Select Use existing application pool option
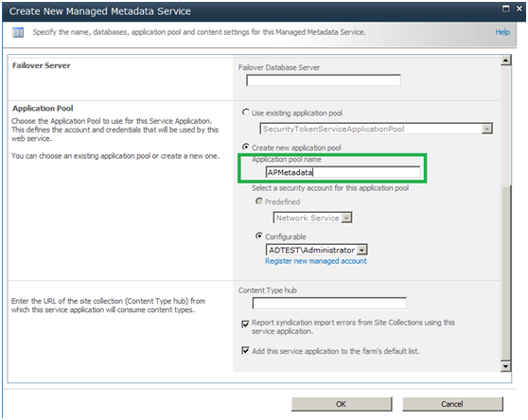Image resolution: width=528 pixels, height=420 pixels. (246, 113)
